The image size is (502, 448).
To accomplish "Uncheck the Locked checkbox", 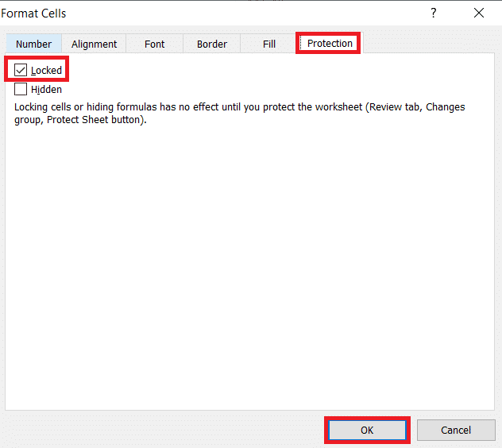I will [x=21, y=71].
